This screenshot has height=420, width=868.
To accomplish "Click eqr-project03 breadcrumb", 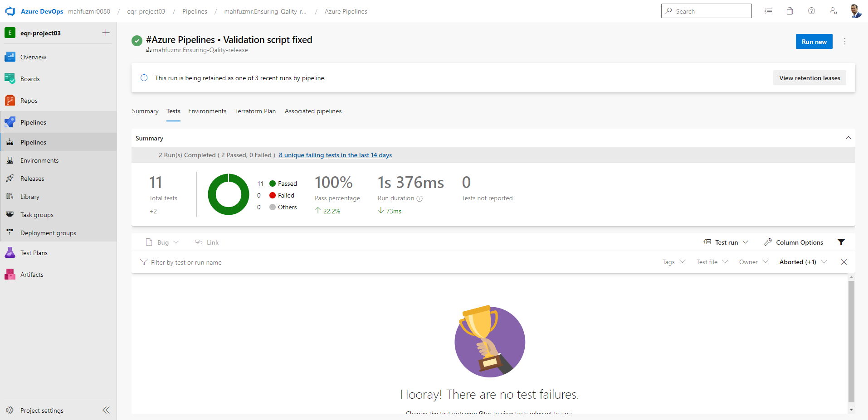I will 146,11.
